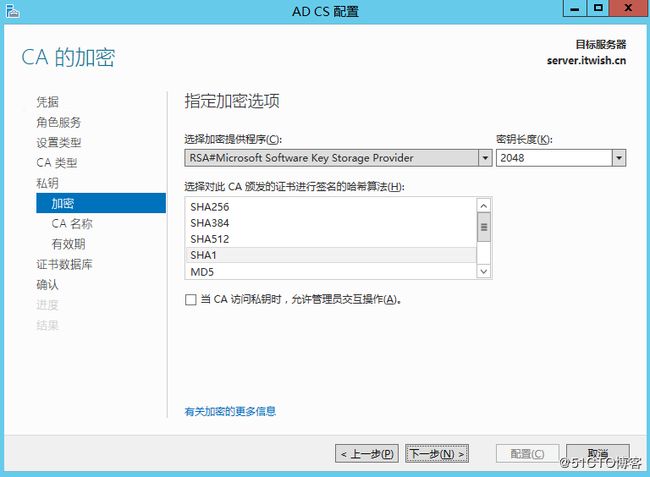Select MD5 hash algorithm
Viewport: 650px width, 477px height.
pyautogui.click(x=331, y=272)
